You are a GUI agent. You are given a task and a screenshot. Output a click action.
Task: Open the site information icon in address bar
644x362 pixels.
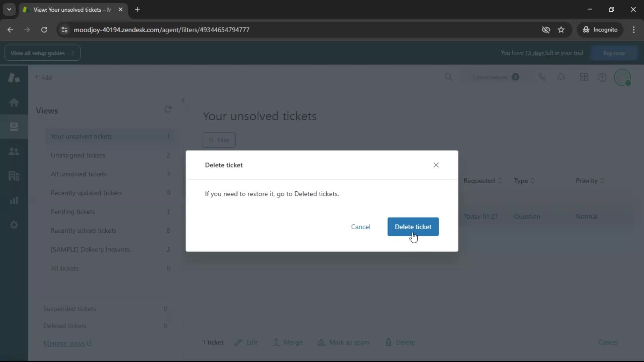(x=64, y=30)
